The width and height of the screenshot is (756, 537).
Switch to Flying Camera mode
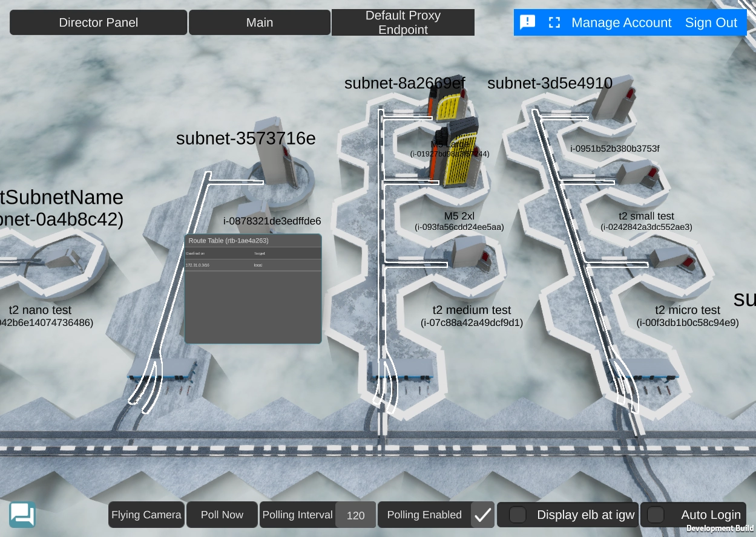pos(146,515)
